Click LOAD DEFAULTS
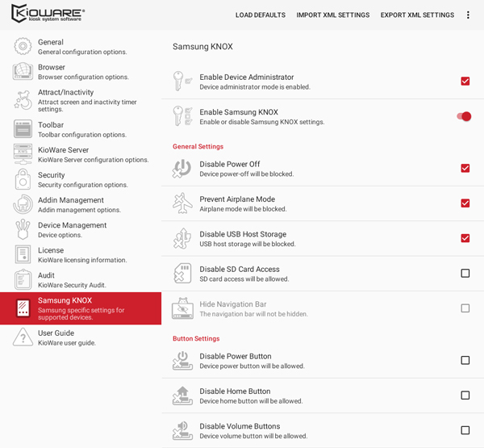 pyautogui.click(x=261, y=15)
